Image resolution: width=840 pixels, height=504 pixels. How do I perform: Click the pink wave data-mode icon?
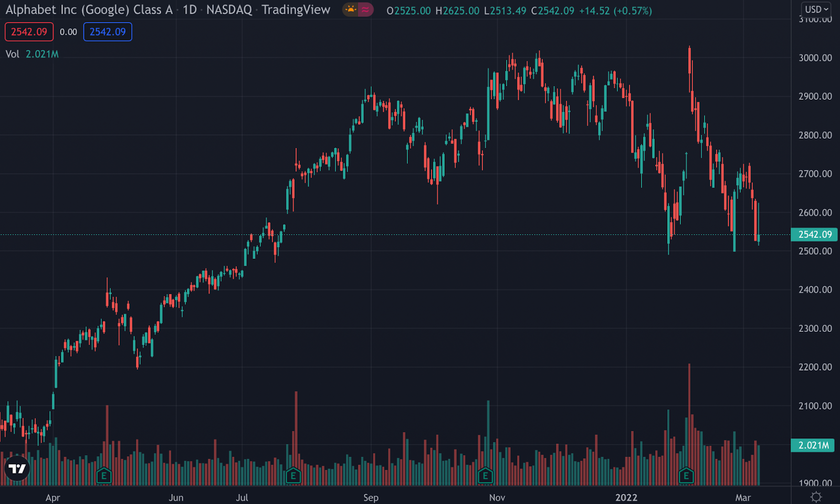(x=365, y=10)
